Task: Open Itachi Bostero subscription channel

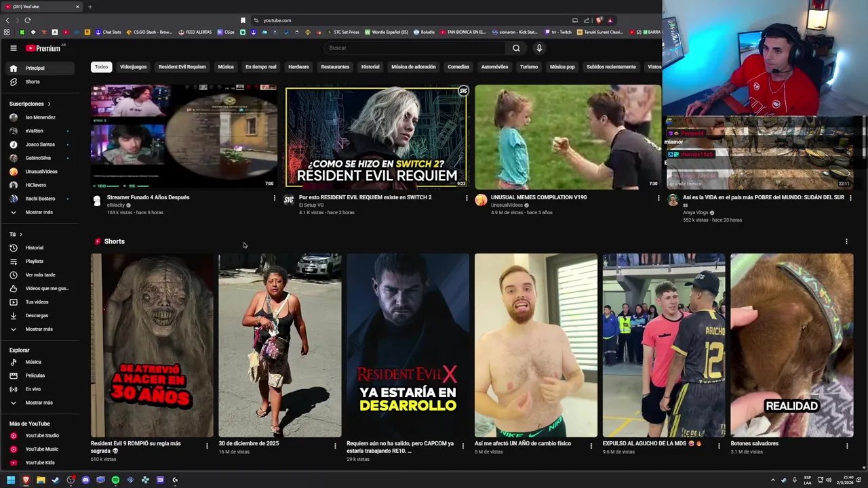Action: point(40,199)
